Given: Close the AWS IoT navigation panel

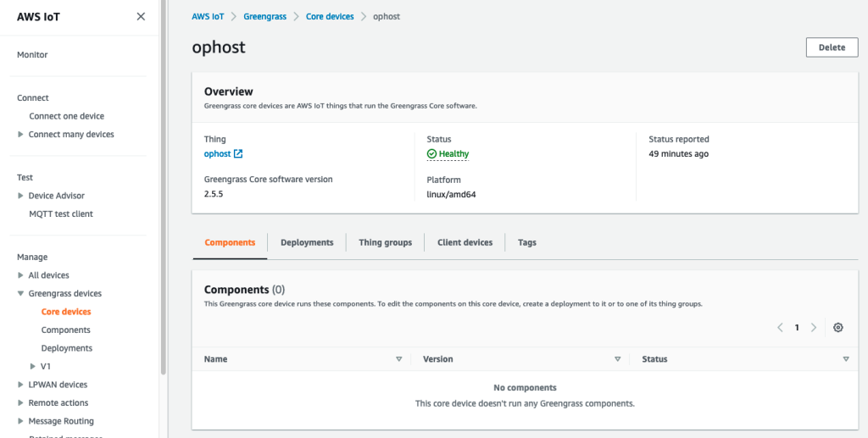Looking at the screenshot, I should pos(141,17).
